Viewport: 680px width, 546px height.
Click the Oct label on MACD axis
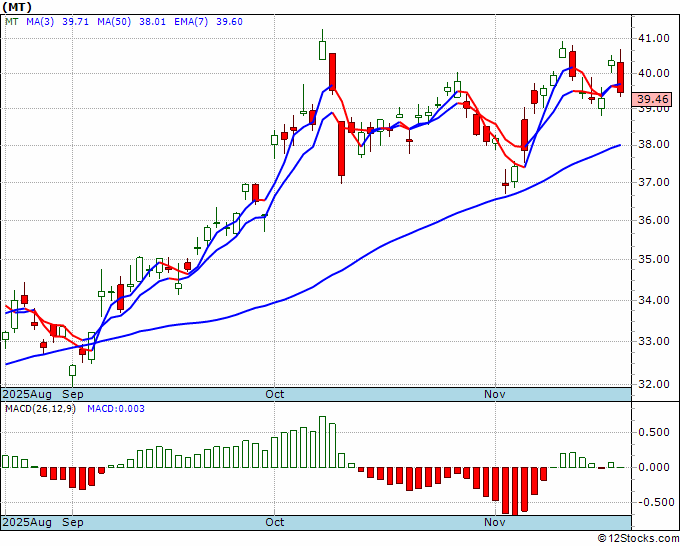[275, 522]
